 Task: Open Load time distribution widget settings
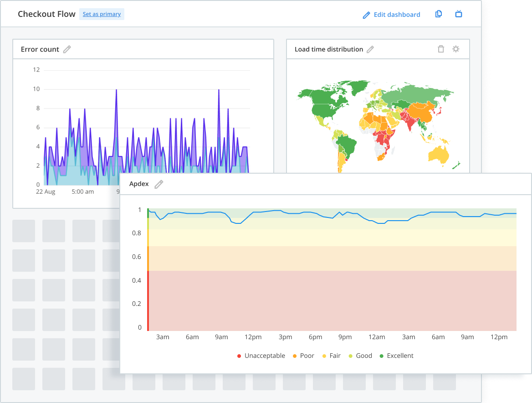[456, 49]
